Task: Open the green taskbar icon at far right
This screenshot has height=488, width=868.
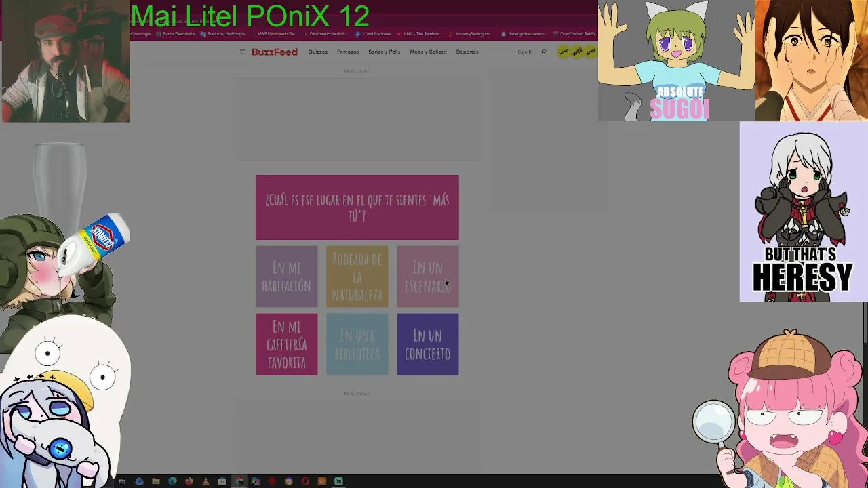Action: tap(338, 481)
